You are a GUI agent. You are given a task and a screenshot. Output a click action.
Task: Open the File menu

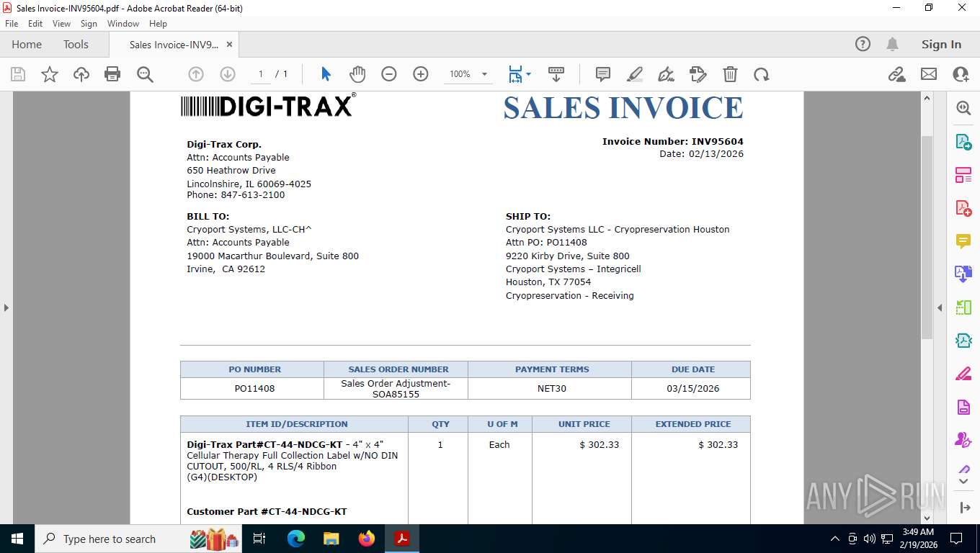click(12, 24)
